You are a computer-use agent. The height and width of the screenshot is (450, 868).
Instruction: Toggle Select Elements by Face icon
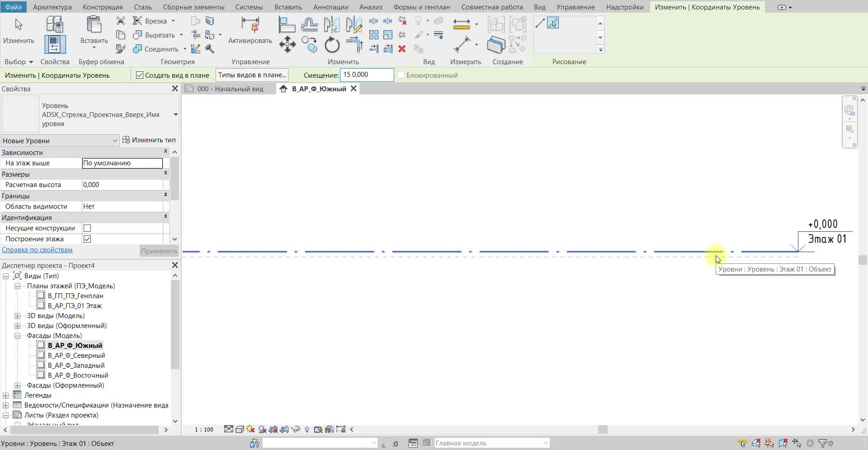(x=783, y=443)
